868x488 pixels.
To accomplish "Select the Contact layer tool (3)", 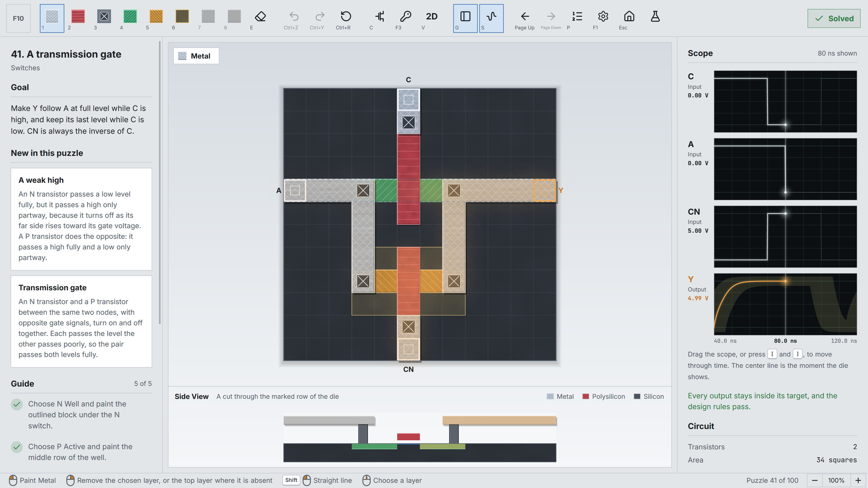I will [x=104, y=18].
